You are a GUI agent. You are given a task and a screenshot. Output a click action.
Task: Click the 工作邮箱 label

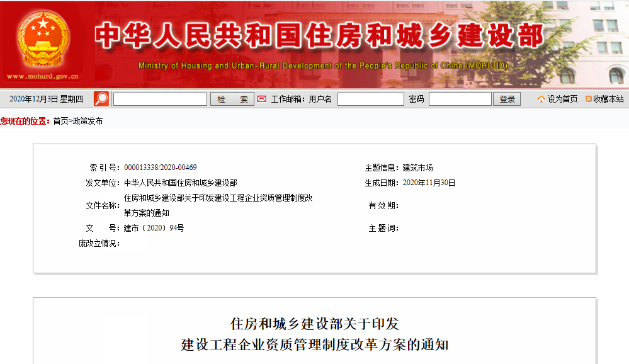pos(288,99)
